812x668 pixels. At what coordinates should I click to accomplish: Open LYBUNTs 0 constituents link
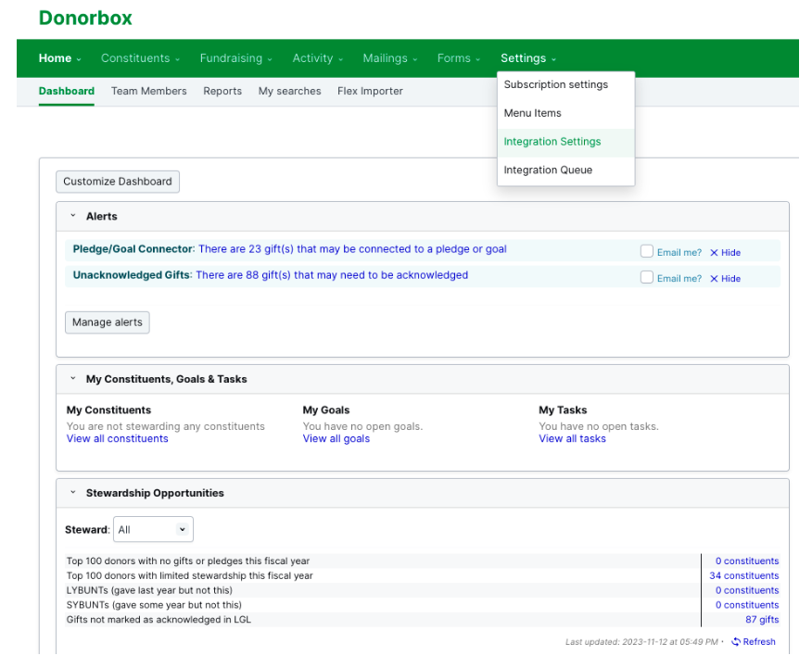click(747, 590)
